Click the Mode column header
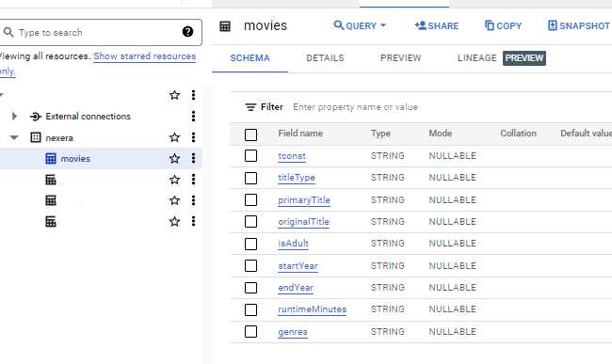 point(441,134)
